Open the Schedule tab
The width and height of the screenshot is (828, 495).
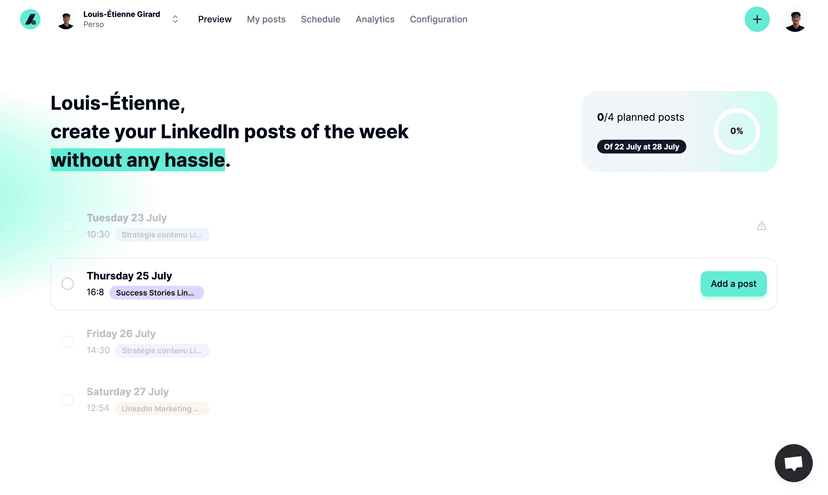coord(320,19)
